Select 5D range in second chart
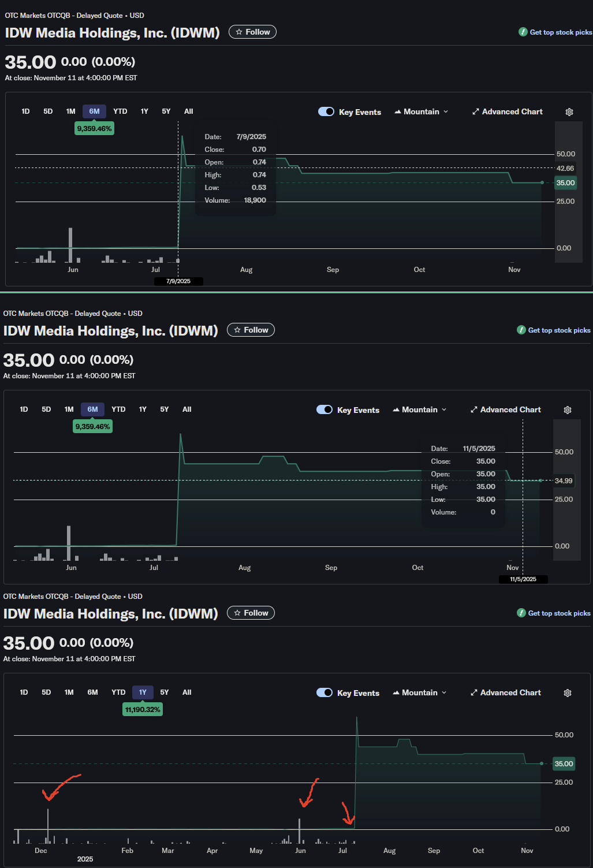Viewport: 593px width, 868px height. click(x=46, y=409)
